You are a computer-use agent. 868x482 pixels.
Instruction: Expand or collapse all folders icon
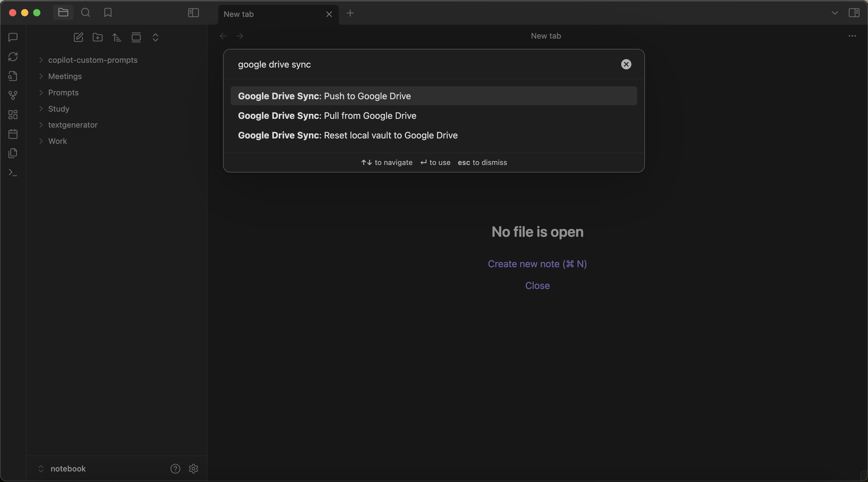pos(155,37)
